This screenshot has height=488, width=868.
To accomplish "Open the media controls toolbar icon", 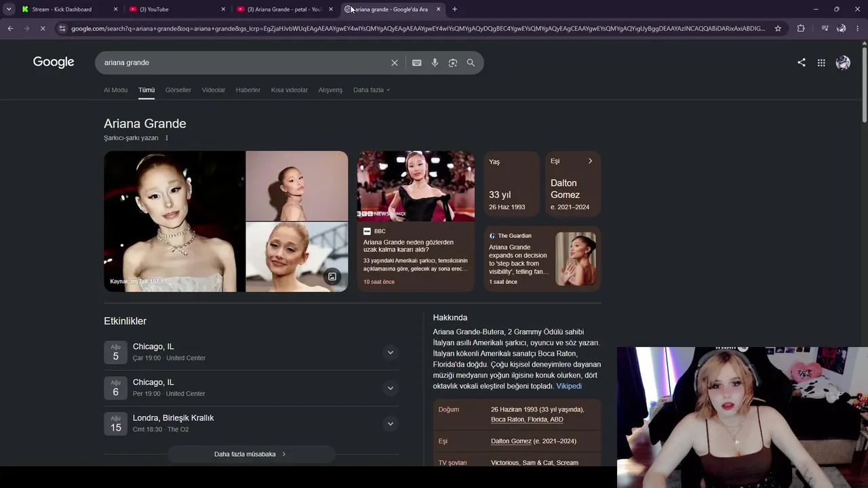I will tap(825, 28).
